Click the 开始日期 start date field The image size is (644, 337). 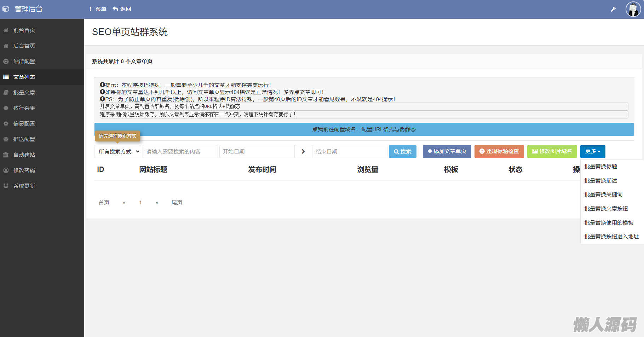(x=257, y=151)
